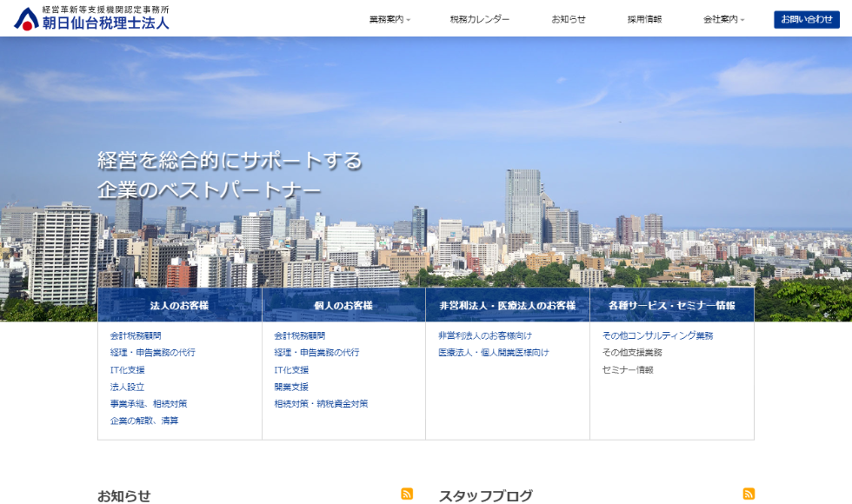Select the 法人のお客様 category header
Viewport: 852px width, 504px height.
coord(179,306)
